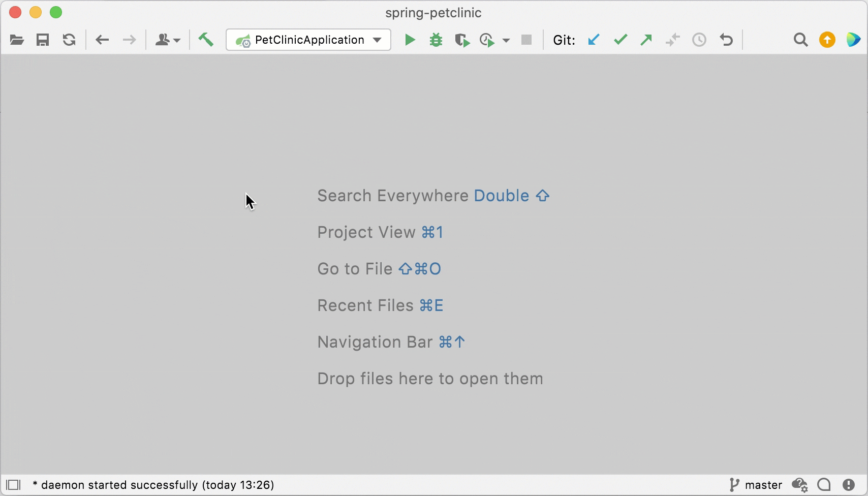This screenshot has height=496, width=868.
Task: Build the project with the hammer icon
Action: [206, 40]
